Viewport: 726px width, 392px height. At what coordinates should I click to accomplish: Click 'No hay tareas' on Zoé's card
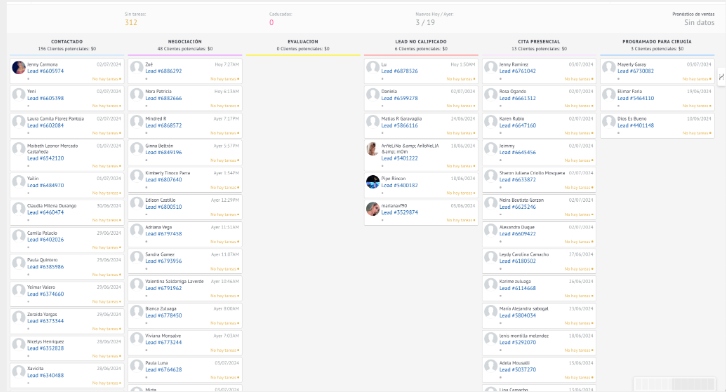(225, 79)
